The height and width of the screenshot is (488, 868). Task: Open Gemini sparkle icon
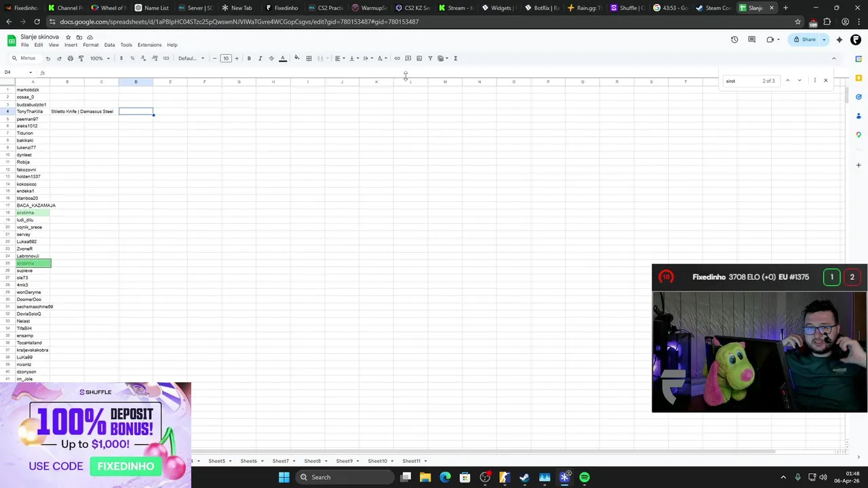(840, 39)
